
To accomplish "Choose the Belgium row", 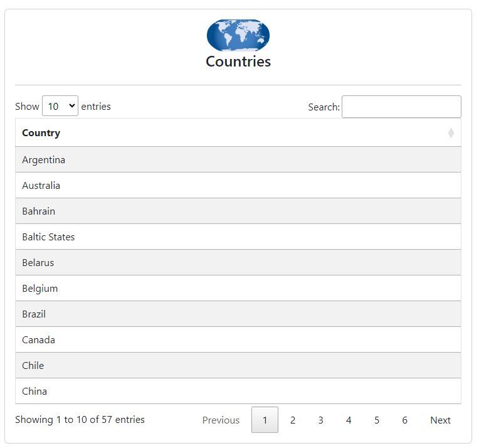I will [x=40, y=289].
